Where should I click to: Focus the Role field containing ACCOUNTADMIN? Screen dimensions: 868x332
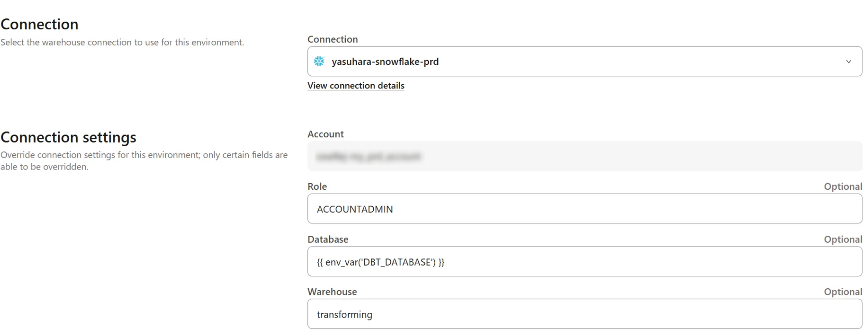[585, 209]
